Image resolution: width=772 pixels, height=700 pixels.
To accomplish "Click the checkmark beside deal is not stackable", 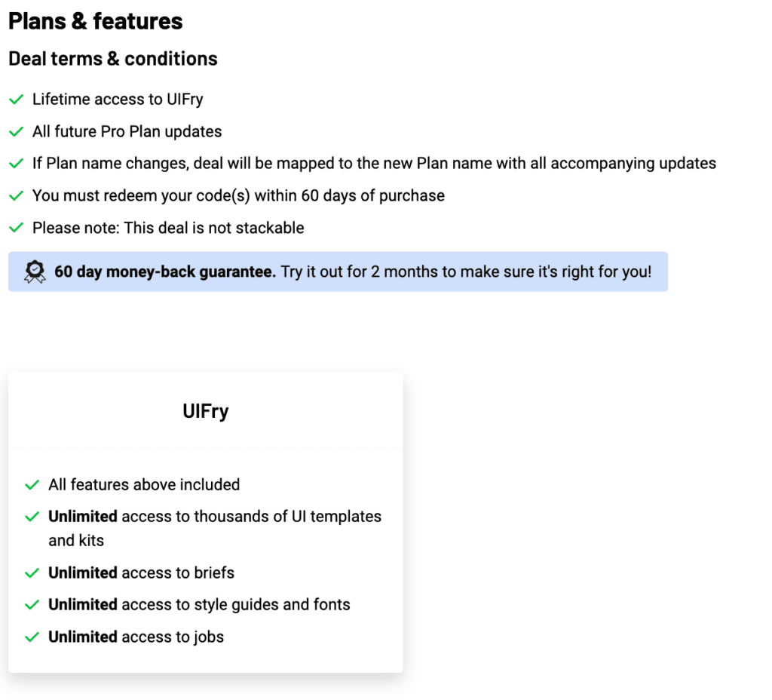I will (16, 228).
